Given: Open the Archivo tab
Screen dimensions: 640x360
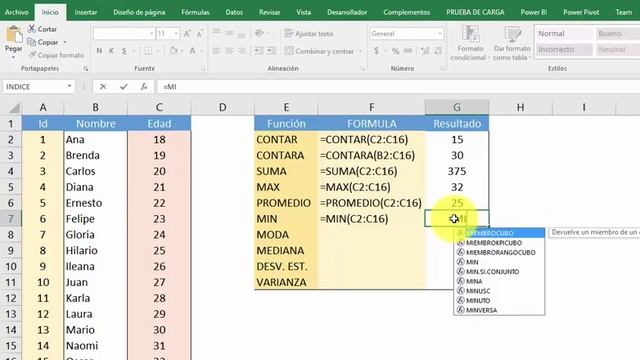Looking at the screenshot, I should (x=17, y=12).
